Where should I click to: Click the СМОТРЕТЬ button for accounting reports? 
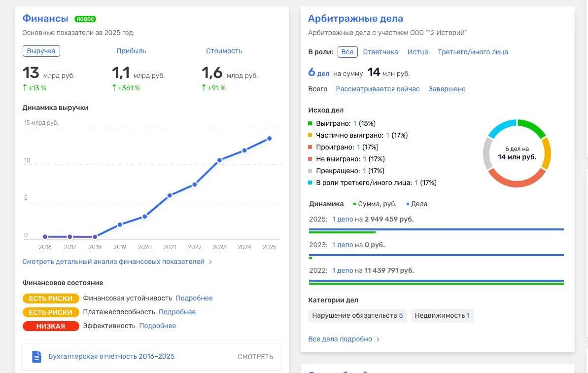point(255,357)
